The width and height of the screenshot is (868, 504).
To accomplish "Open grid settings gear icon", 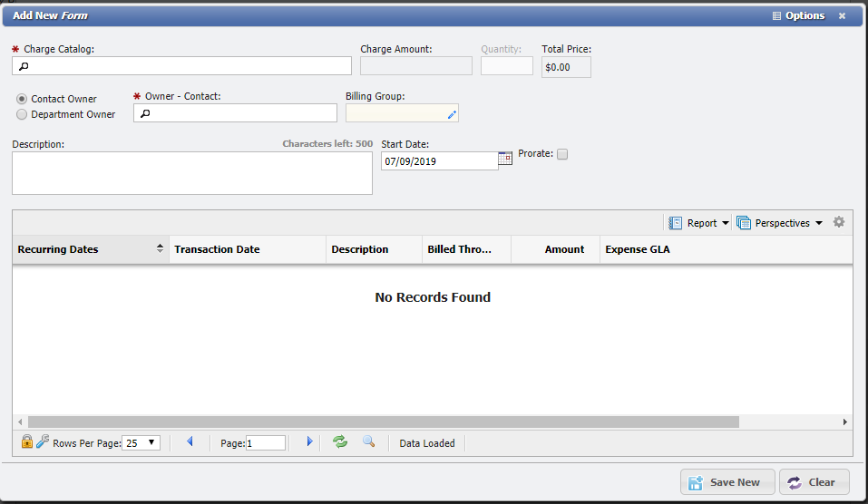I will (839, 222).
